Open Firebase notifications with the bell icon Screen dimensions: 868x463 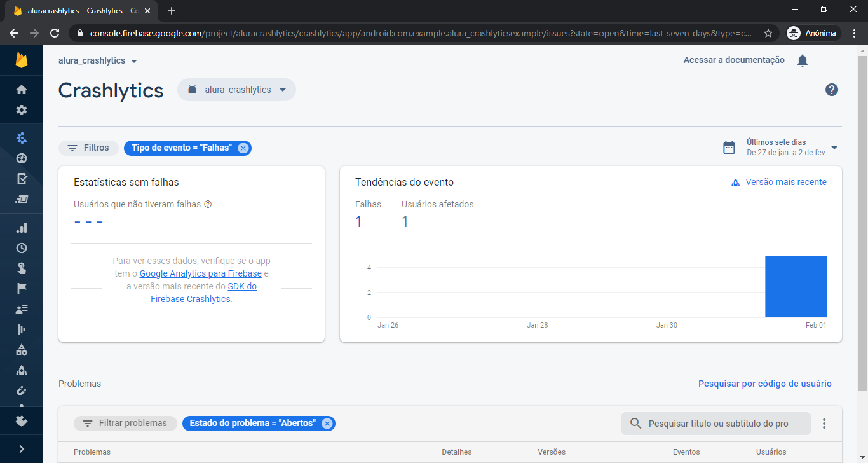802,60
